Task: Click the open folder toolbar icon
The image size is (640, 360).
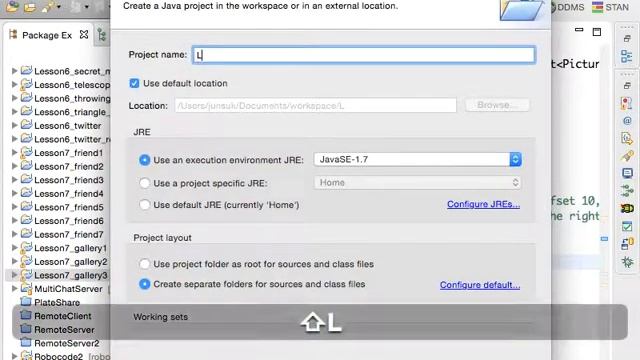Action: [x=29, y=7]
